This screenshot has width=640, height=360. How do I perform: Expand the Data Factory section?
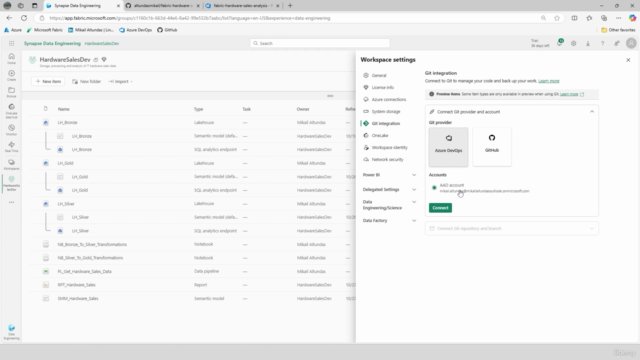389,220
